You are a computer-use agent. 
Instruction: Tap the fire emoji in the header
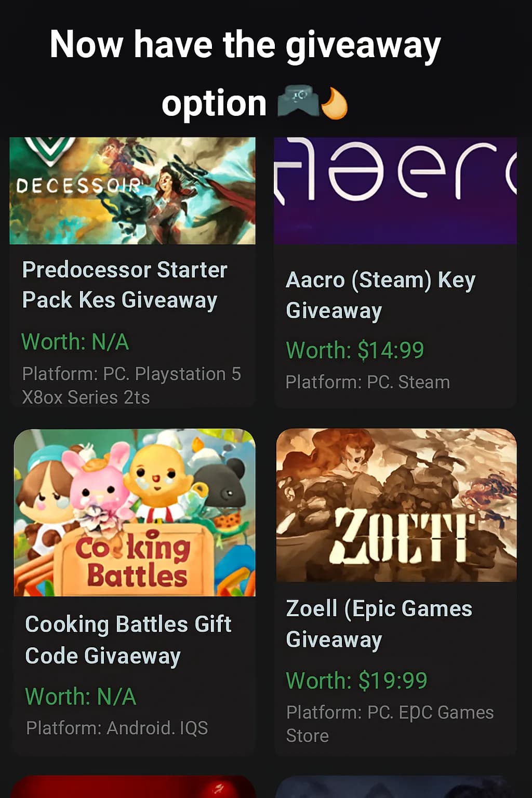[334, 103]
